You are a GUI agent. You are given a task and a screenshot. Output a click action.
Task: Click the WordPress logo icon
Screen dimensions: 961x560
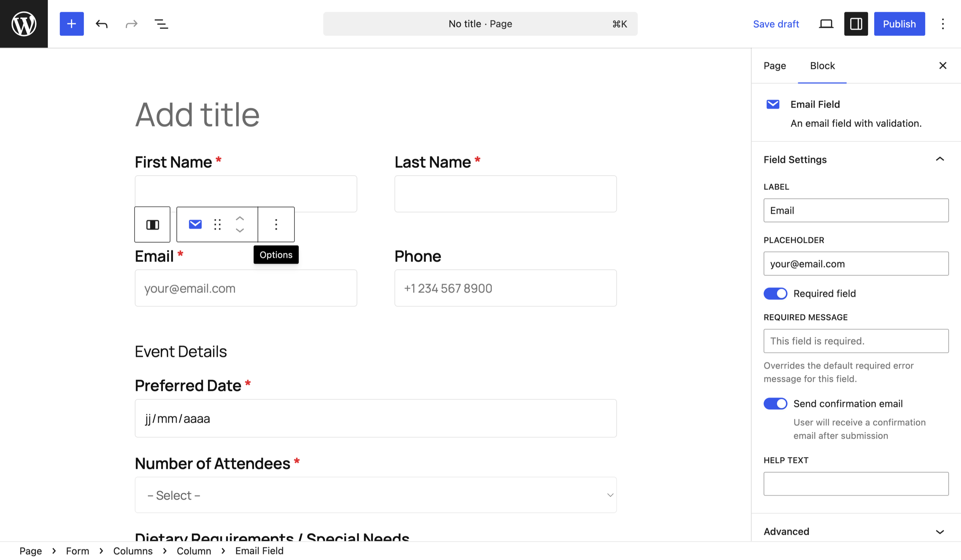pos(24,24)
